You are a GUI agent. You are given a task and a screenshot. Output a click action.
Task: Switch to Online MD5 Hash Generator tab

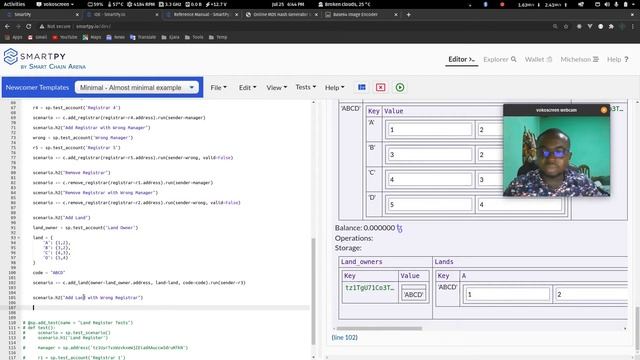pyautogui.click(x=281, y=15)
